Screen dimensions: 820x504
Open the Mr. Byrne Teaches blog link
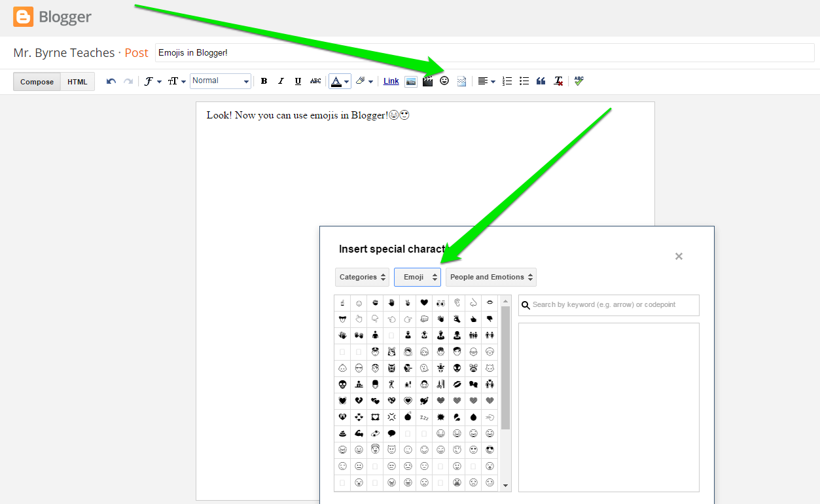click(x=63, y=53)
